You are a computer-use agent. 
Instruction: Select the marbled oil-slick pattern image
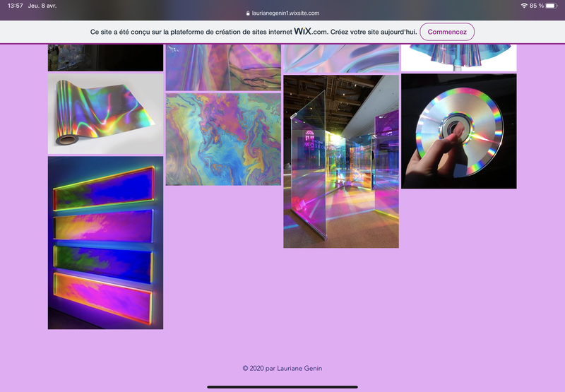click(223, 140)
